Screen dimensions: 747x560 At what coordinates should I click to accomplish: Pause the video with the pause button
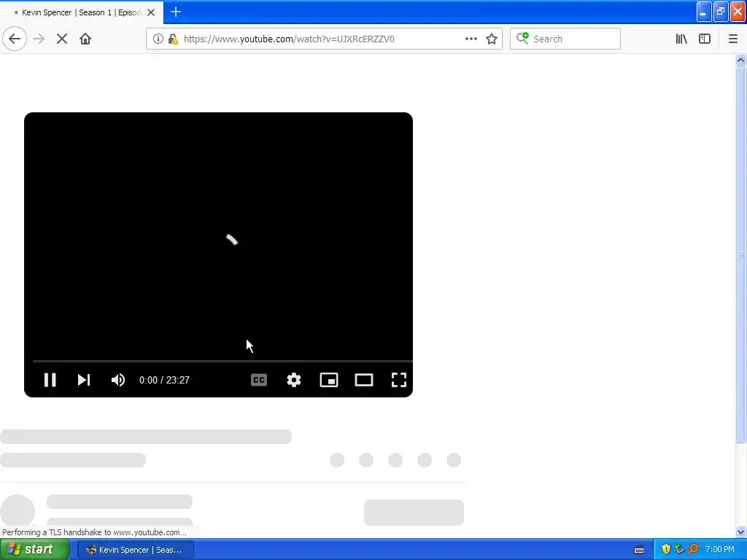50,380
